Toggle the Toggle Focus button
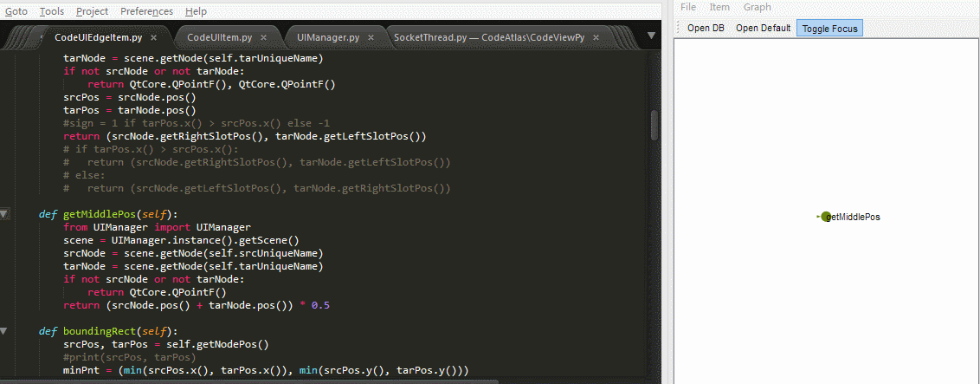Viewport: 980px width, 384px height. 829,28
